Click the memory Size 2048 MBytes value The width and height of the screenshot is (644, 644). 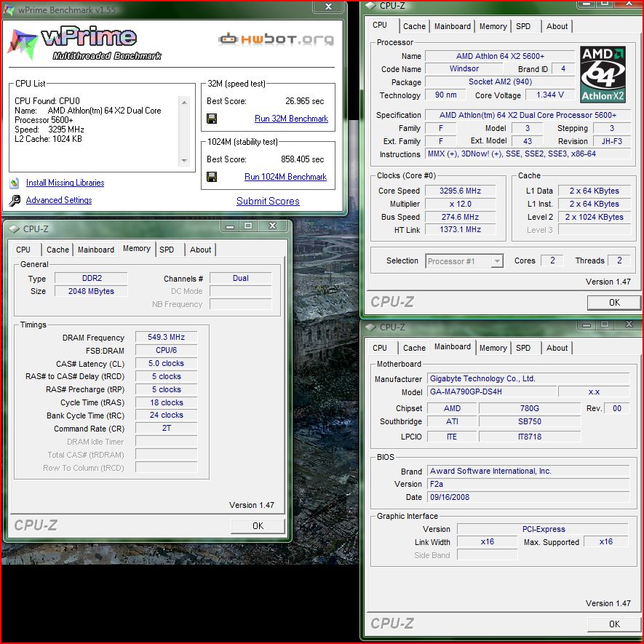coord(91,291)
